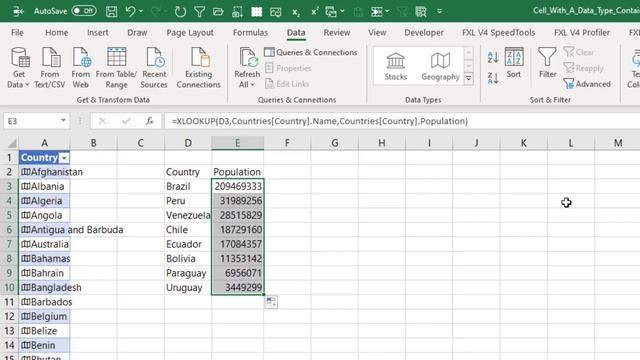The image size is (640, 360).
Task: Click the Venezuela cell
Action: [188, 216]
